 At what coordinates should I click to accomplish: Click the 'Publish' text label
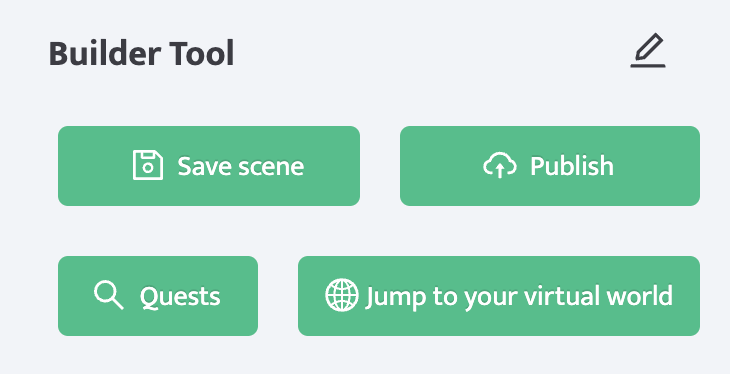point(572,166)
